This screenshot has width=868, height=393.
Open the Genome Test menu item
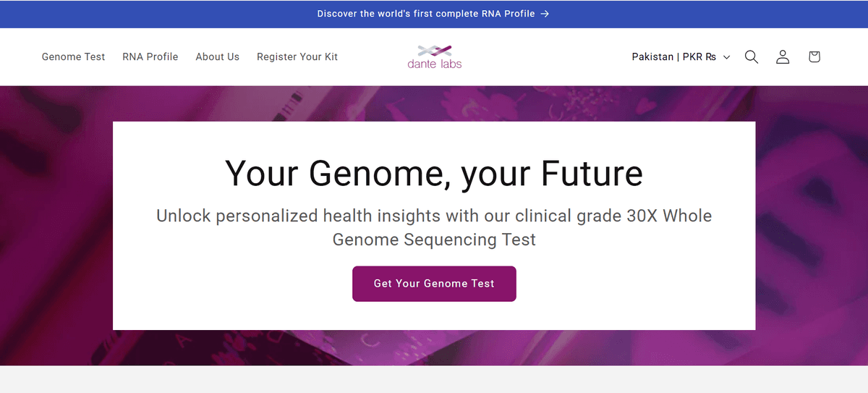click(73, 56)
